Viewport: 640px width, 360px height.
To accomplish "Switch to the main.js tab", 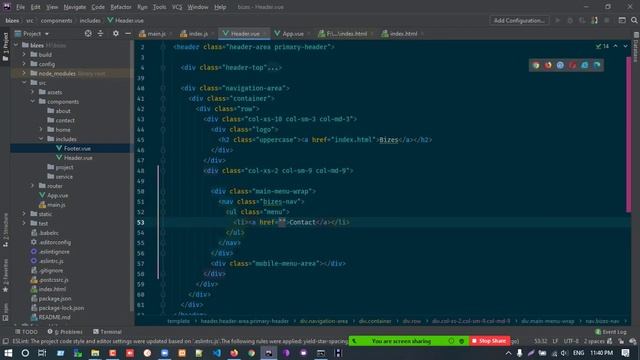I will pos(153,33).
